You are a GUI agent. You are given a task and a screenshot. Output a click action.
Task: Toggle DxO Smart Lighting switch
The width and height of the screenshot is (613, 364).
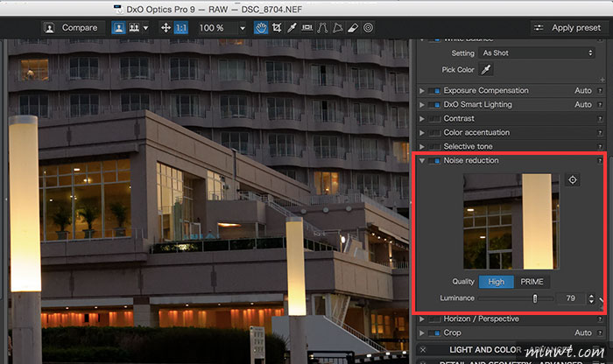click(434, 105)
